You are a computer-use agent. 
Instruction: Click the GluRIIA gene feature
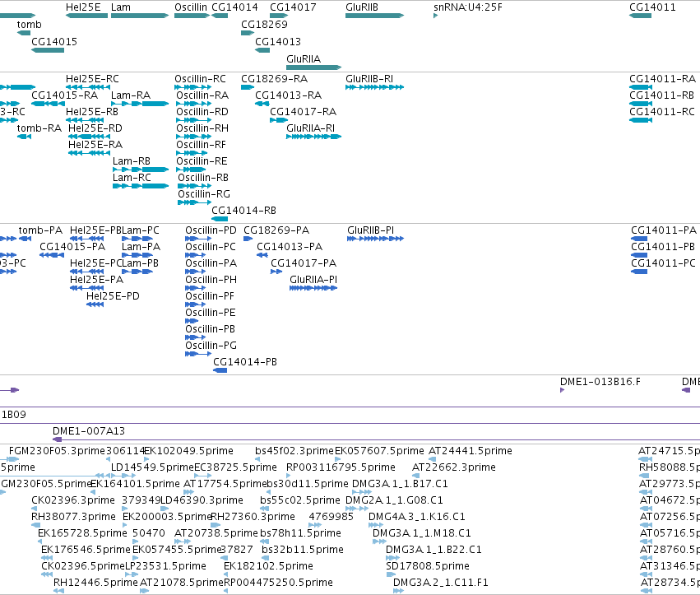pos(314,67)
